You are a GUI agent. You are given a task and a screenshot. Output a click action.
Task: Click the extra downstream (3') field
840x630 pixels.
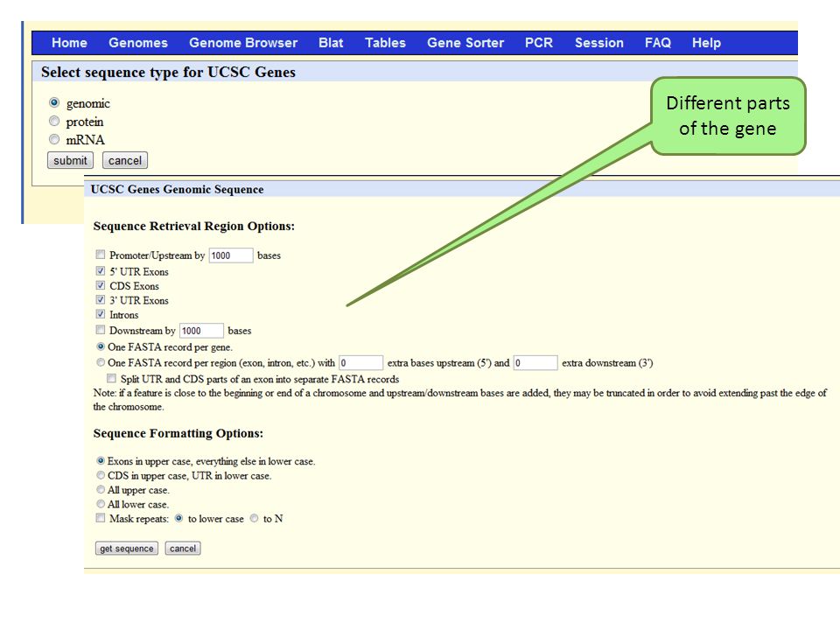click(535, 362)
